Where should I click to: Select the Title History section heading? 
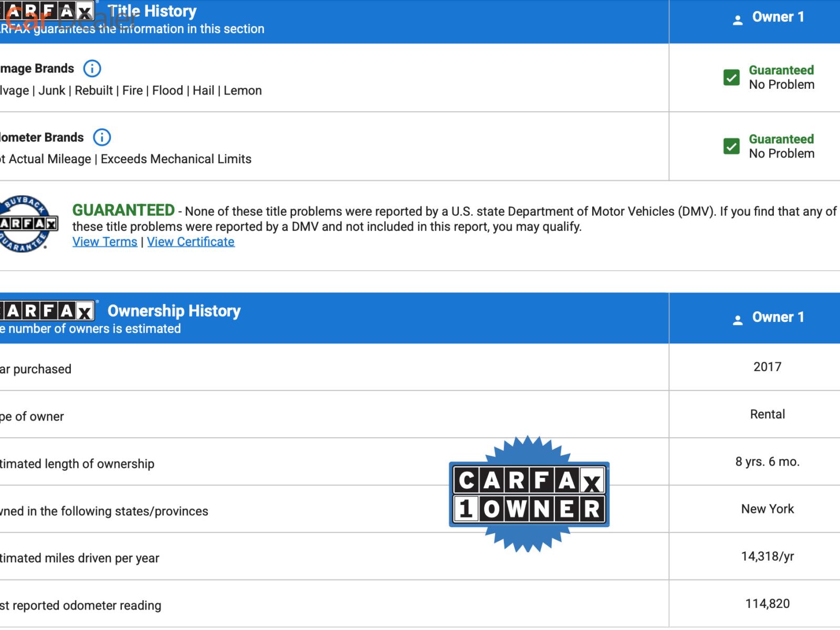[x=152, y=11]
